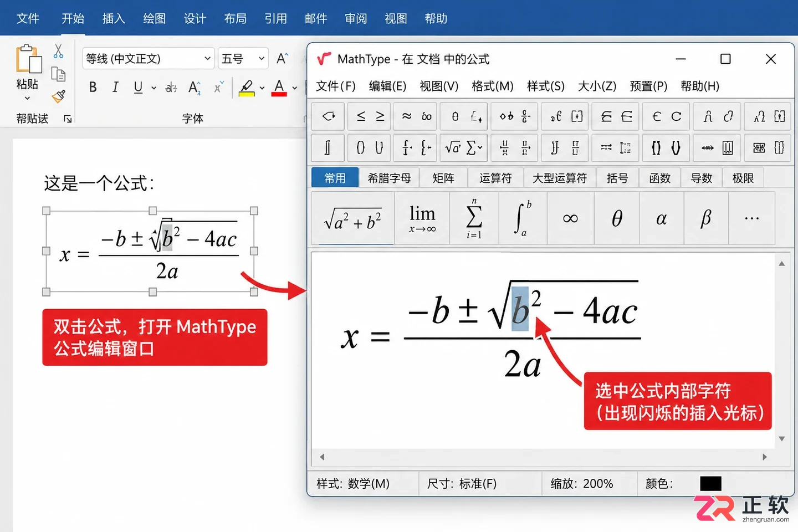Toggle Bold formatting in Word ribbon

coord(93,87)
